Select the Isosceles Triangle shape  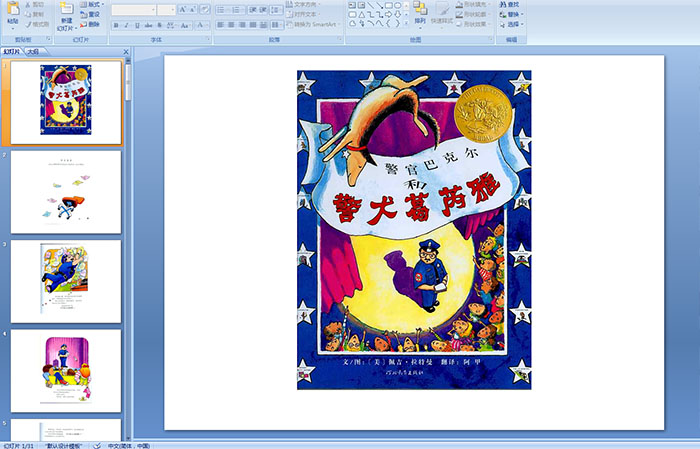coord(362,14)
